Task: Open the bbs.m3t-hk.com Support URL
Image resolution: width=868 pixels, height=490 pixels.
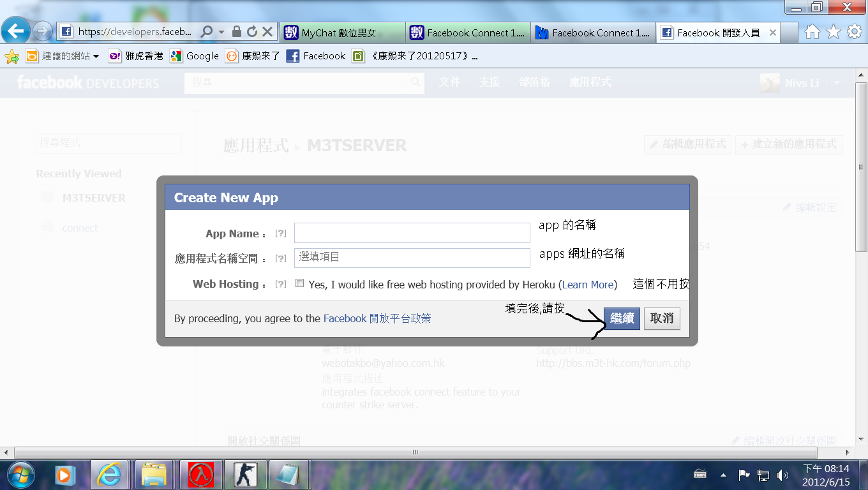Action: (x=613, y=364)
